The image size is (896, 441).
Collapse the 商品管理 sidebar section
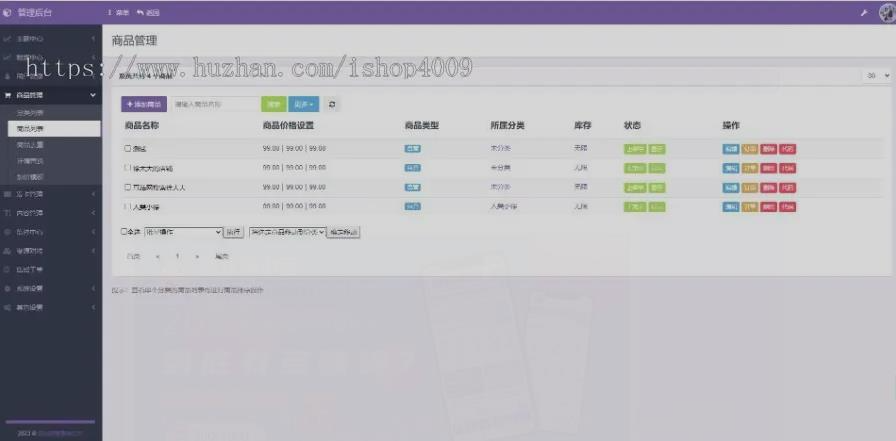pyautogui.click(x=51, y=95)
